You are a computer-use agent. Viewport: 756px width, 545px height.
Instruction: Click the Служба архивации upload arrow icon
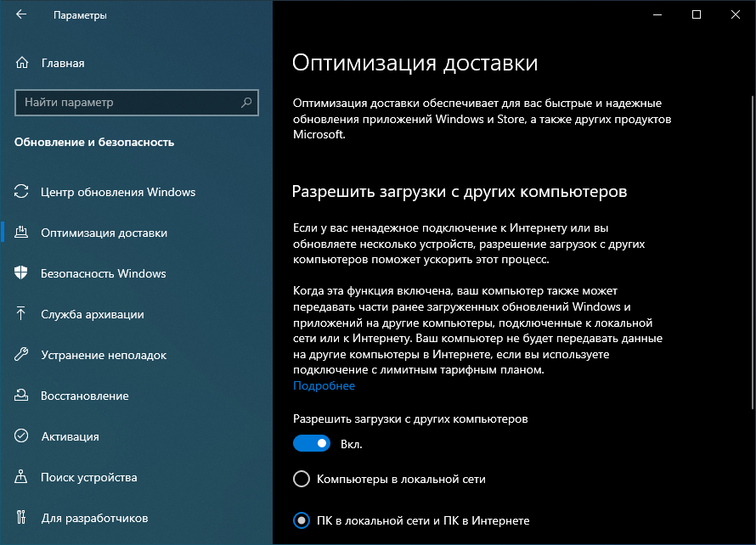pos(23,314)
